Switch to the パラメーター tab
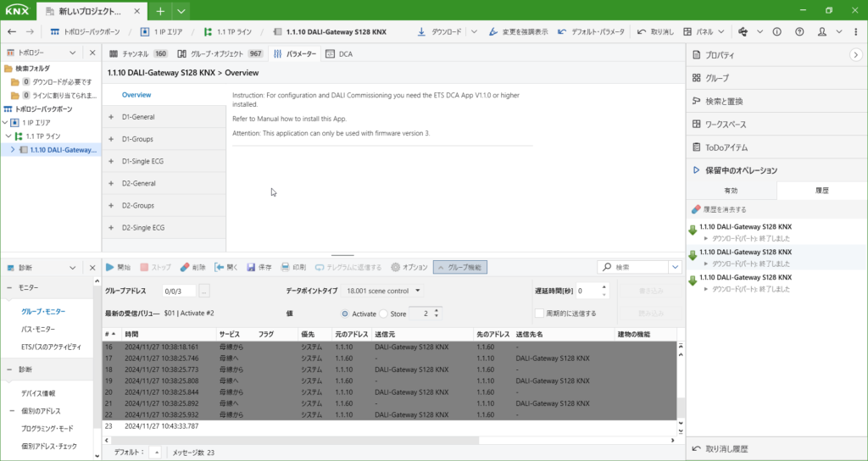This screenshot has width=868, height=461. click(x=295, y=54)
